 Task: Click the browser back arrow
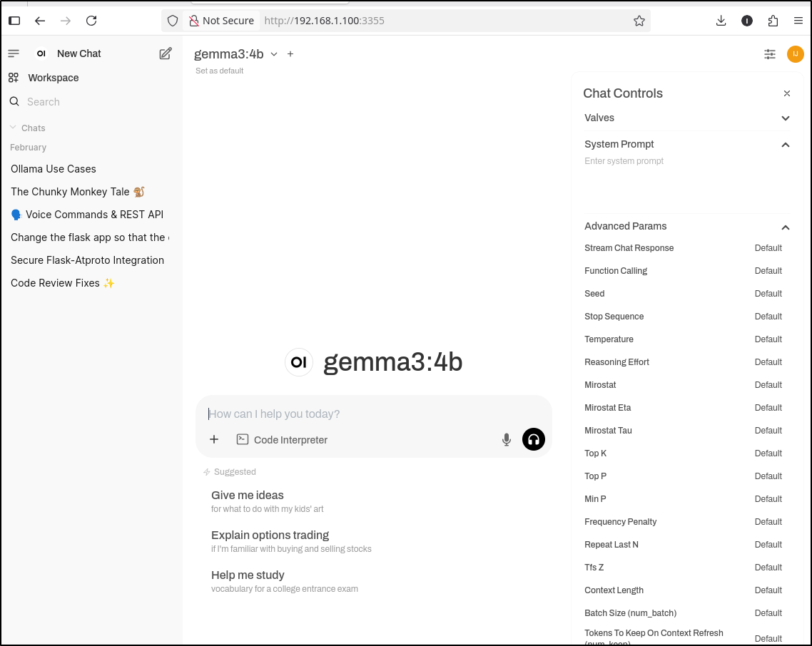pos(40,21)
